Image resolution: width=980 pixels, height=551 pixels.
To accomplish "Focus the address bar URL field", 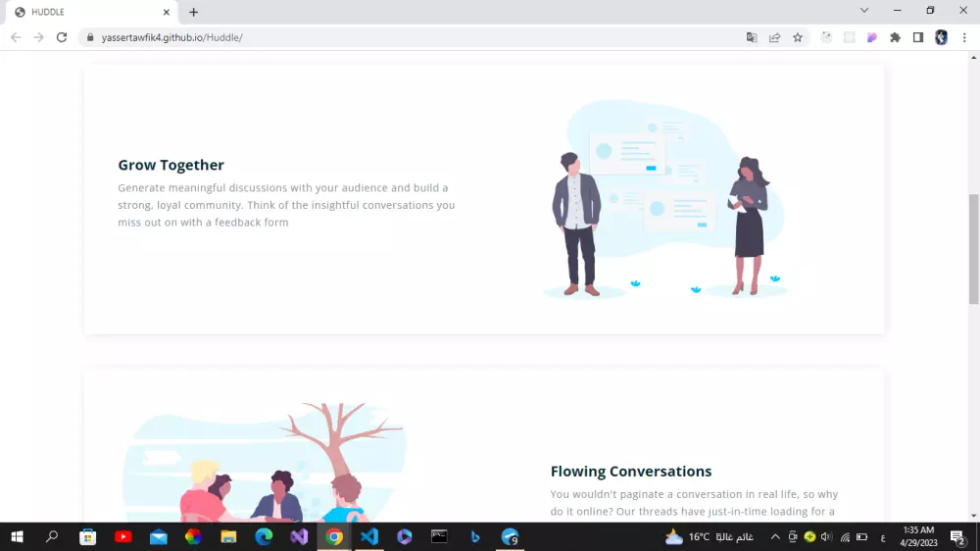I will coord(413,37).
